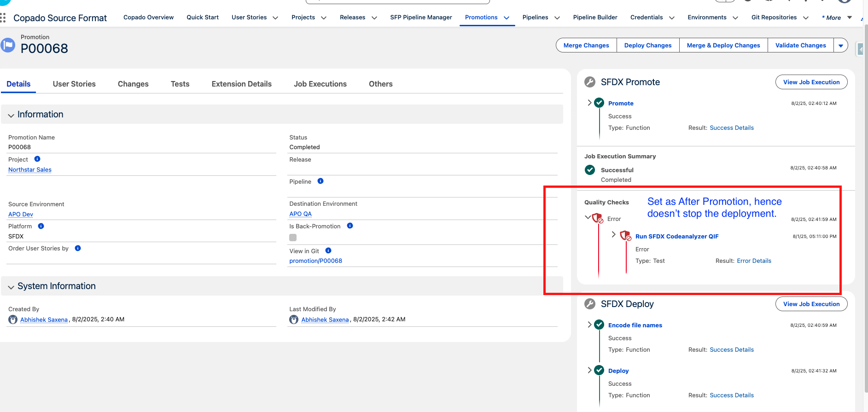Click the SFDX Promote wrench icon

(590, 82)
